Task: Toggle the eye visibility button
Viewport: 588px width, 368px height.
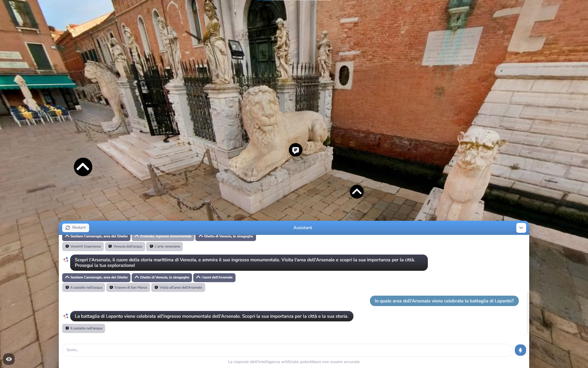Action: [x=9, y=359]
